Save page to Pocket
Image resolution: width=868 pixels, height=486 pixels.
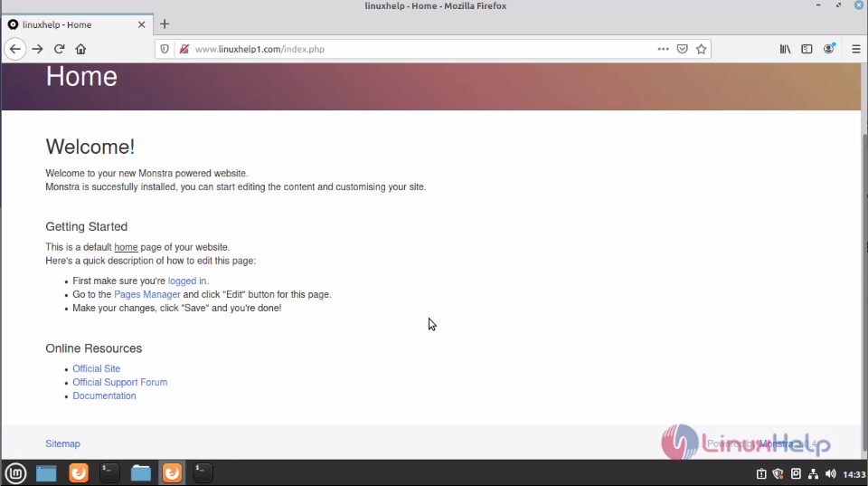pos(682,49)
